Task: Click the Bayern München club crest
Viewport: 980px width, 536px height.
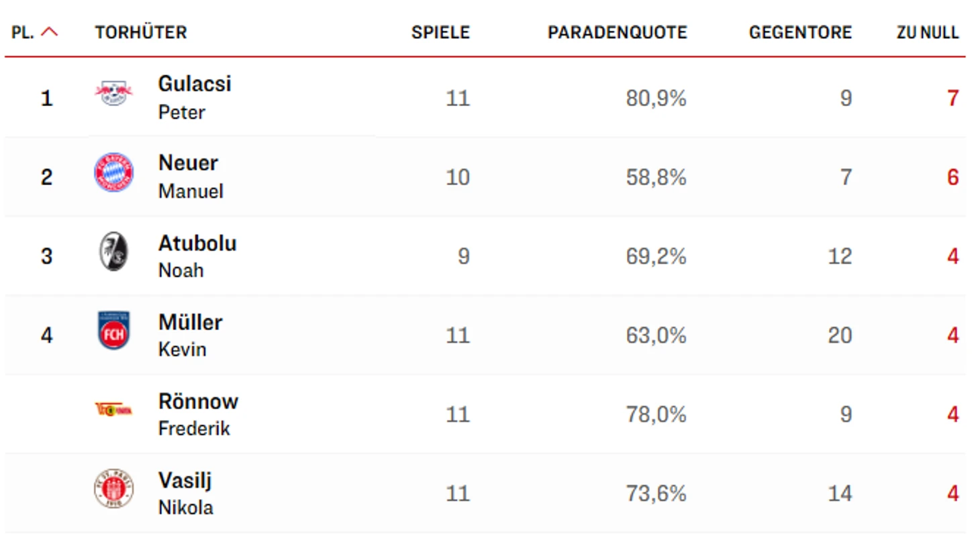Action: pyautogui.click(x=113, y=172)
